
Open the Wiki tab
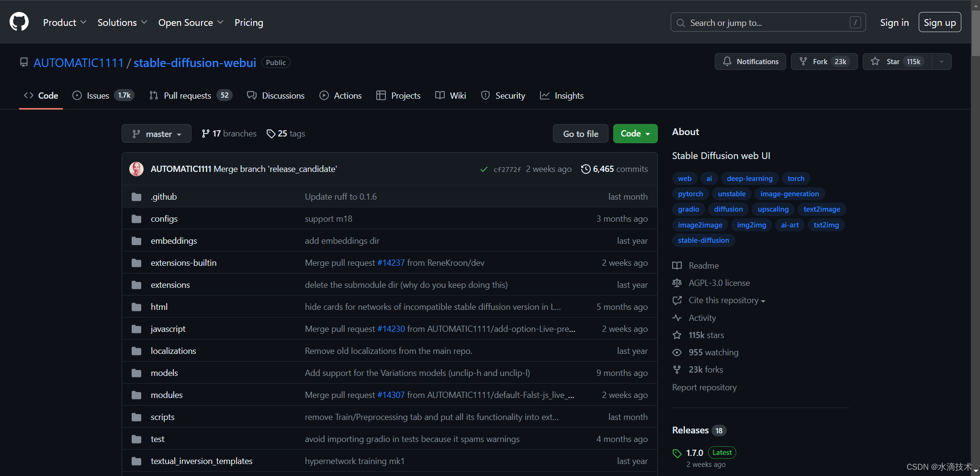451,96
